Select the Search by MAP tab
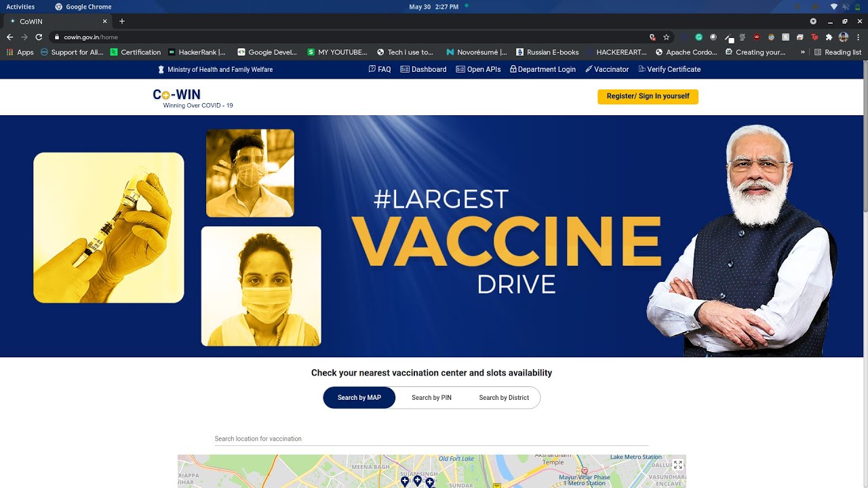Image resolution: width=868 pixels, height=488 pixels. 359,398
